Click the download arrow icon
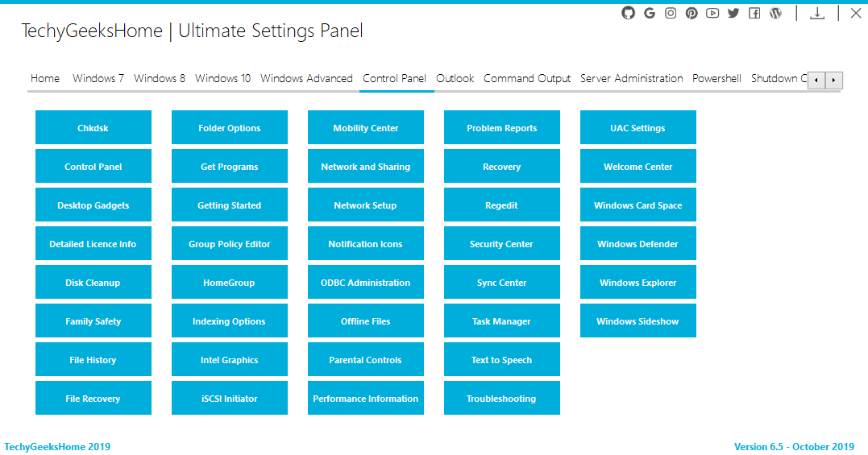This screenshot has height=455, width=868. [x=817, y=13]
